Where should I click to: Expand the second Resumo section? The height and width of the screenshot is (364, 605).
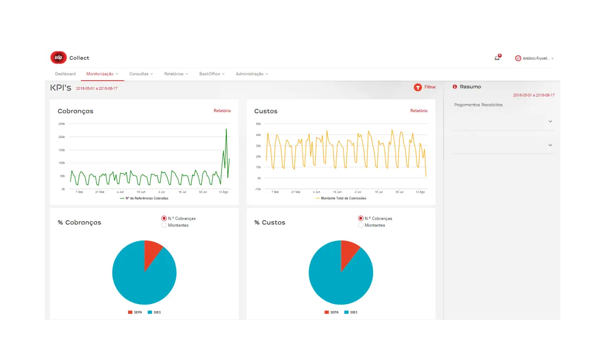coord(550,145)
